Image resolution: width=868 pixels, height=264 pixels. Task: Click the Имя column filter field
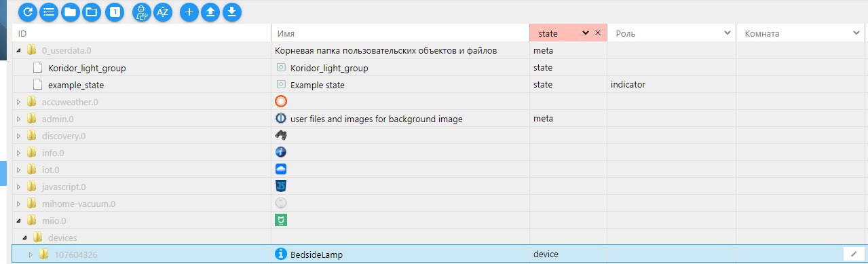[400, 33]
